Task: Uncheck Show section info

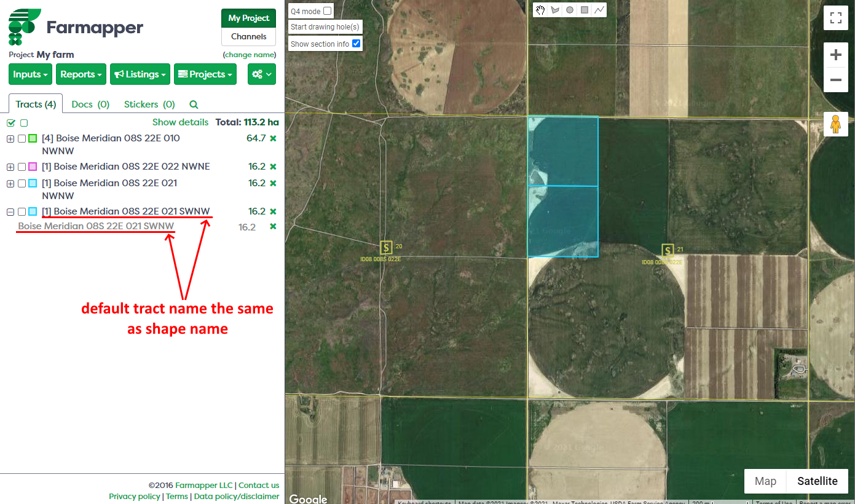Action: (356, 44)
